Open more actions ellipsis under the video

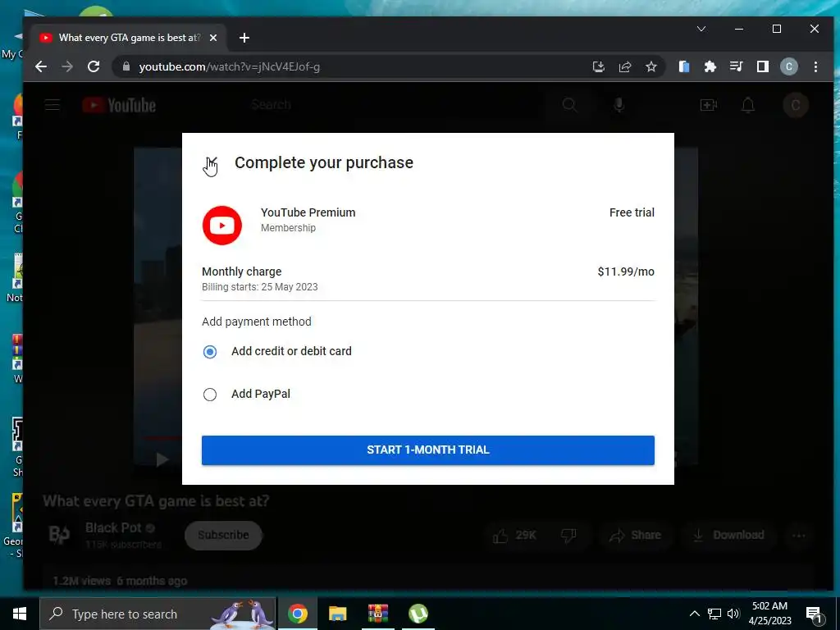[799, 535]
